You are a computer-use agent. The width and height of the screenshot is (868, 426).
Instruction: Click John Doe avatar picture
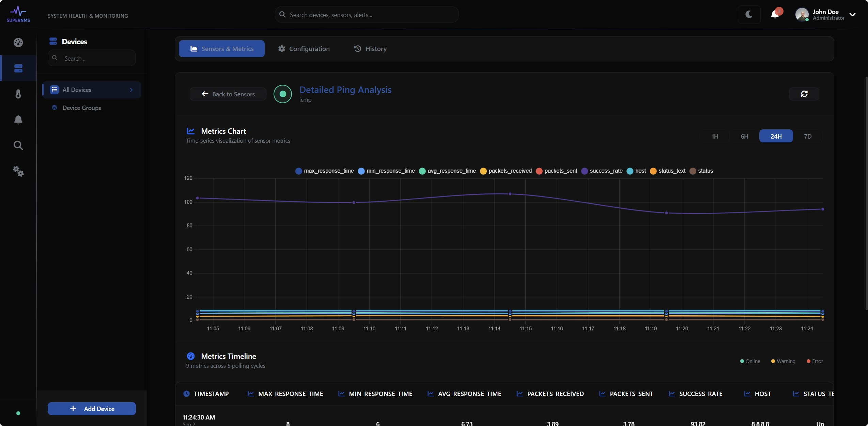[x=802, y=14]
